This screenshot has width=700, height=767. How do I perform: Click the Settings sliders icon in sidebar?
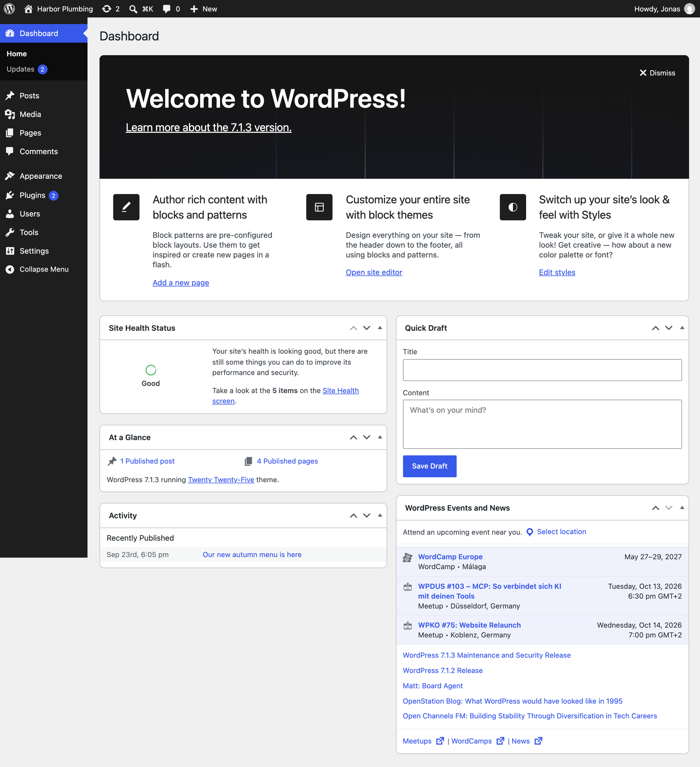tap(10, 251)
